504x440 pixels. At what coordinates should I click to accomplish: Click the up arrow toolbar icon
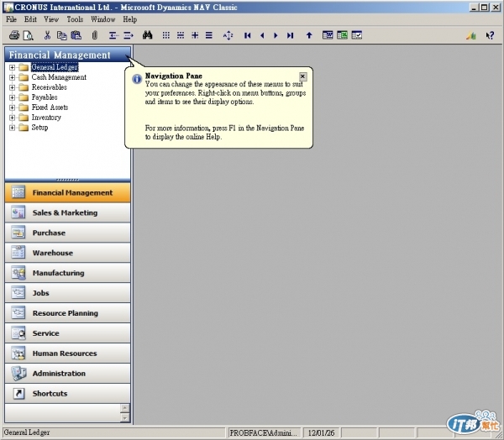(x=309, y=35)
